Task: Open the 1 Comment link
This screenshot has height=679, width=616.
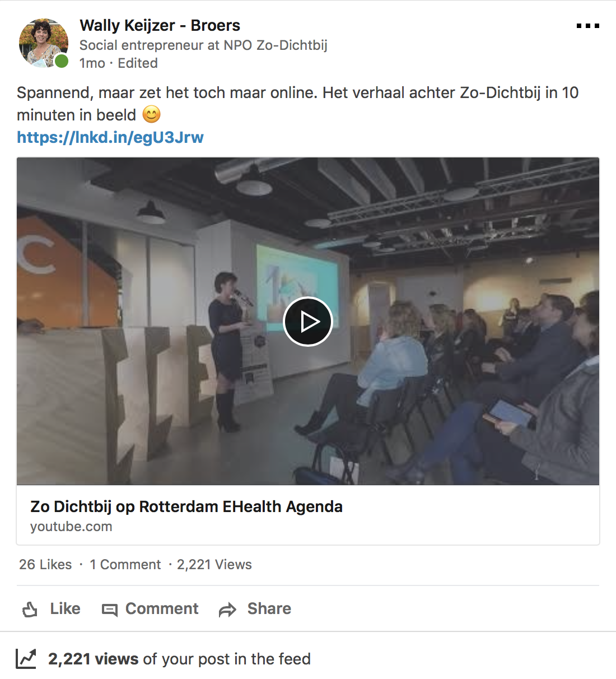Action: tap(125, 564)
